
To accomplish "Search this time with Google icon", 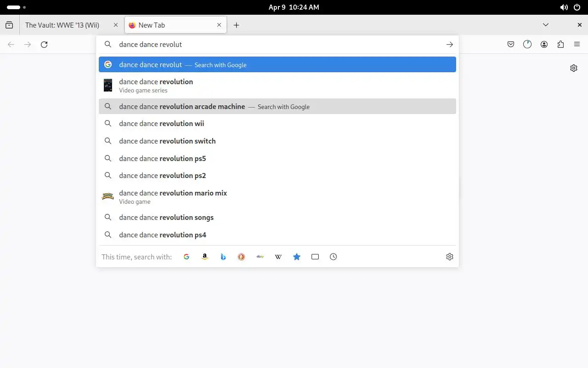I will point(187,257).
